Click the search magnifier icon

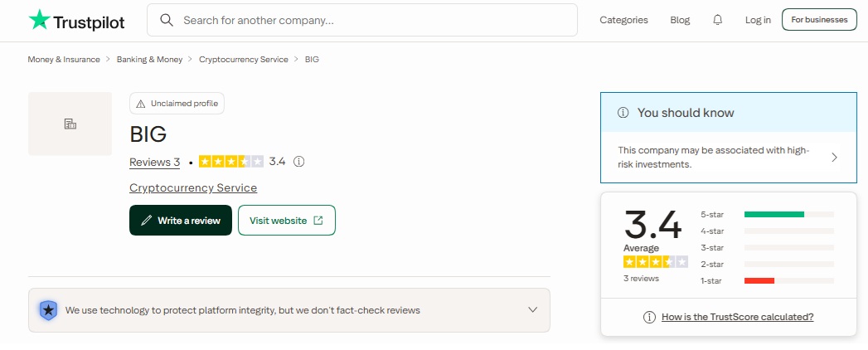tap(166, 20)
